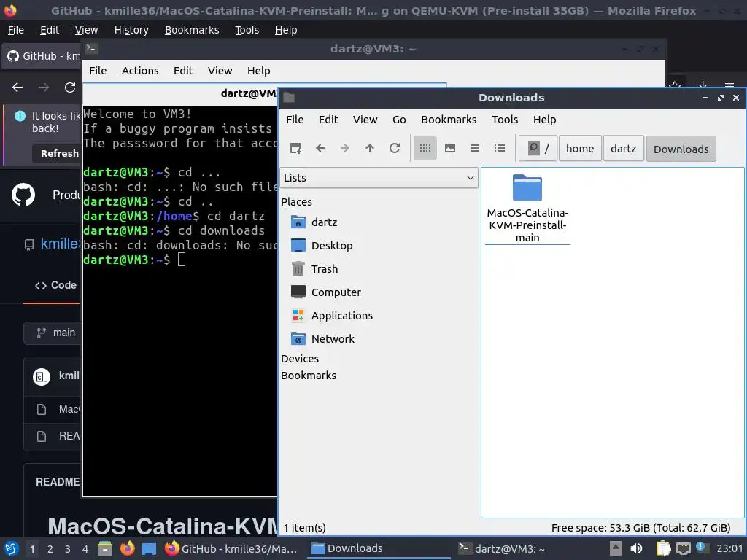Image resolution: width=747 pixels, height=560 pixels.
Task: Click the root path button in location bar
Action: tap(538, 149)
